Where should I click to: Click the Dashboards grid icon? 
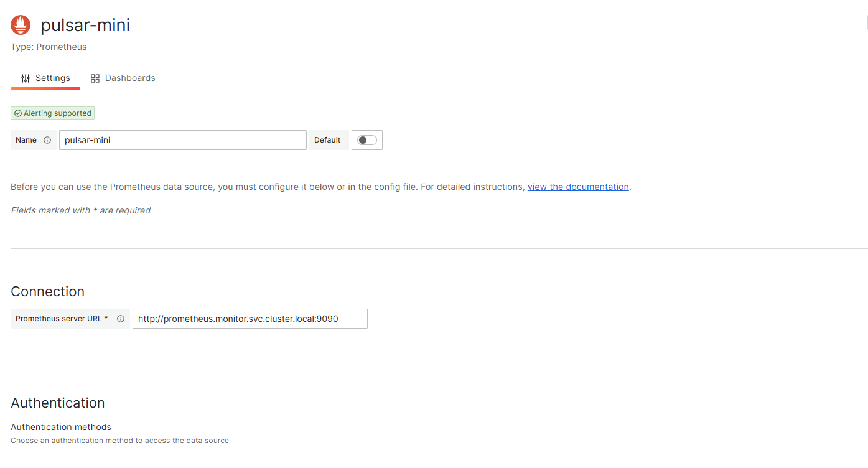[x=95, y=78]
